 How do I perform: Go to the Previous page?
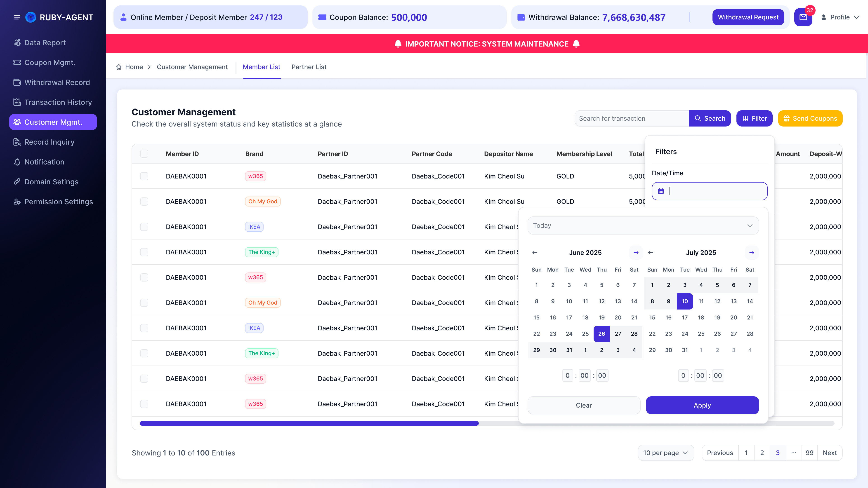(x=720, y=453)
